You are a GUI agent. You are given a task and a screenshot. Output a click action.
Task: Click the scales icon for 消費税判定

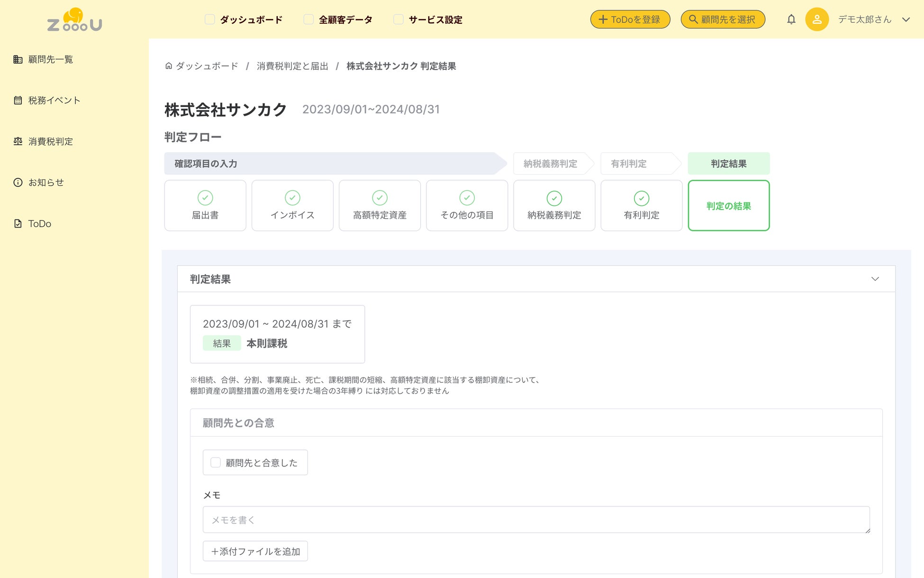tap(18, 141)
